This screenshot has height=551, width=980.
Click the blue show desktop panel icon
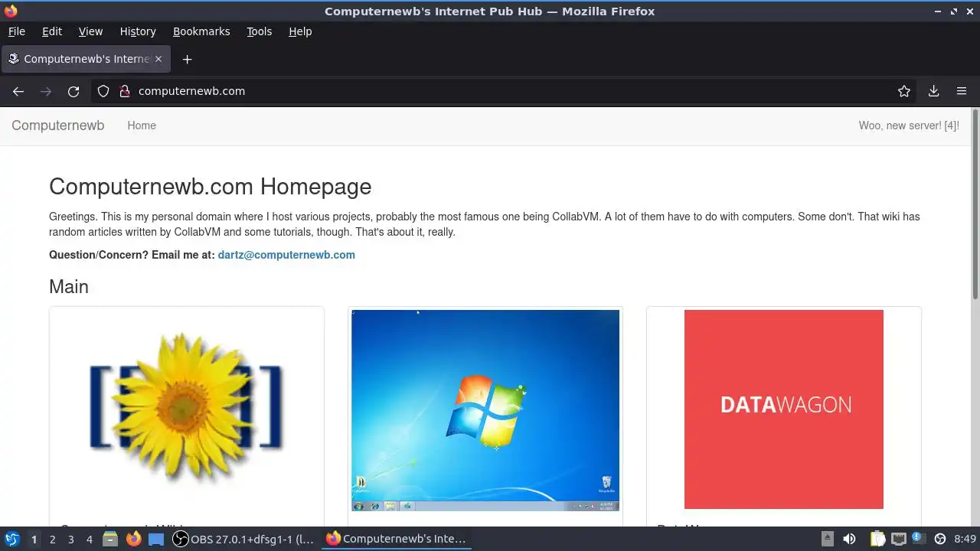[156, 539]
